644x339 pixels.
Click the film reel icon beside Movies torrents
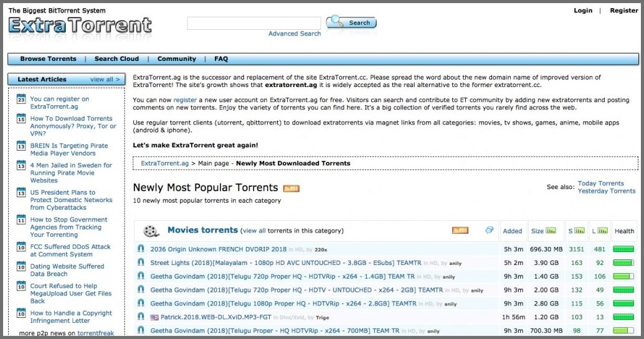click(151, 231)
